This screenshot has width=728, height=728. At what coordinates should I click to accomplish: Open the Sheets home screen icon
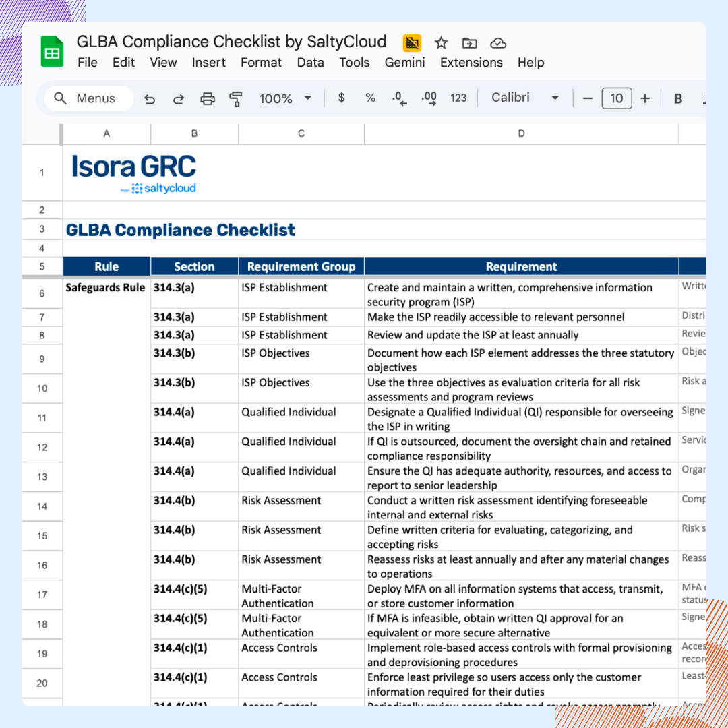[51, 51]
